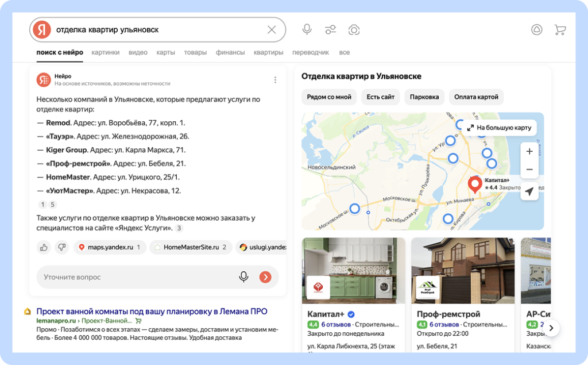Image resolution: width=588 pixels, height=365 pixels.
Task: Click the Капитал+ logo on kitchen photo
Action: (318, 287)
